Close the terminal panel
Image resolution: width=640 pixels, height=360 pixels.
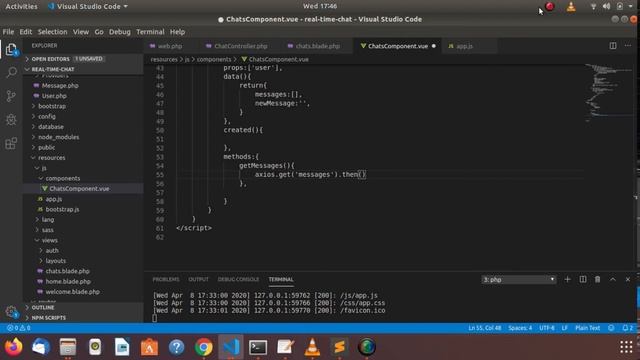(x=628, y=279)
